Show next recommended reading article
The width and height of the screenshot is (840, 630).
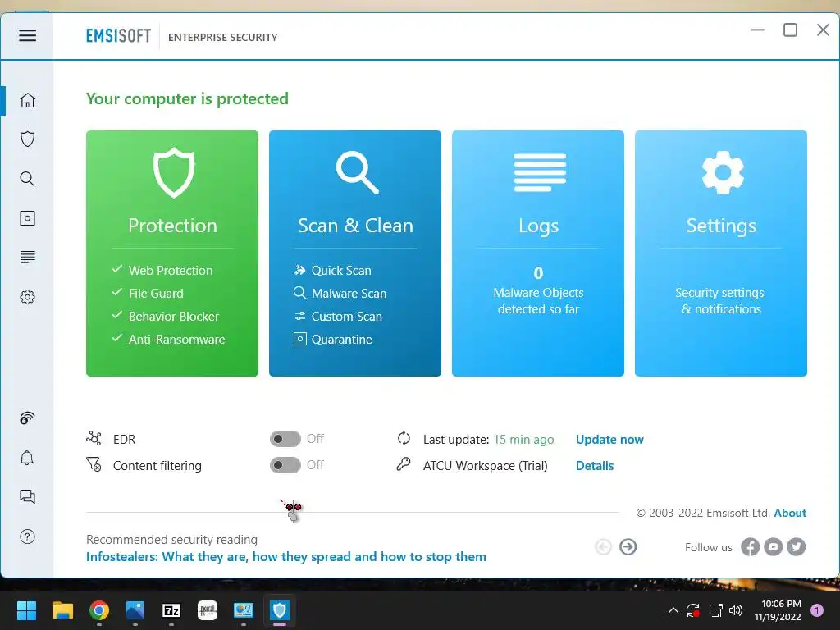628,547
